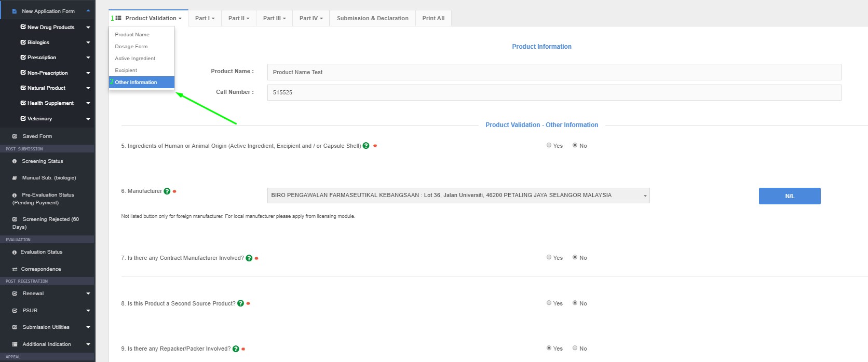Choose Active Ingredient from Product Validation menu
This screenshot has height=362, width=868.
point(135,59)
